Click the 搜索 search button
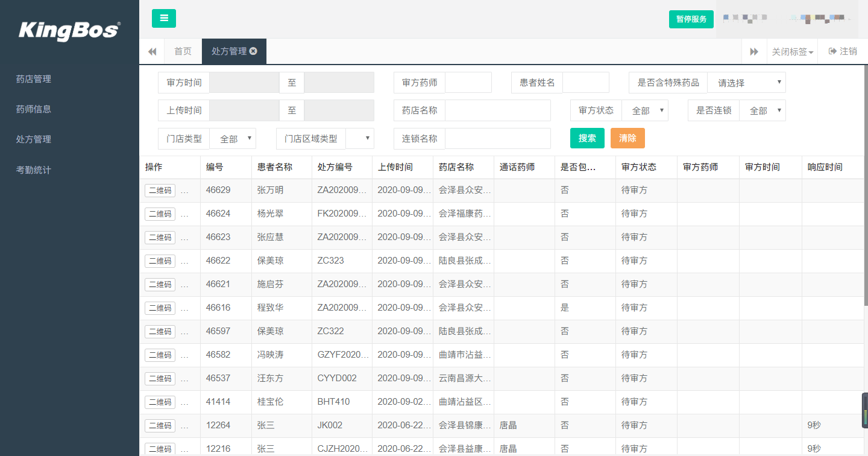The width and height of the screenshot is (868, 456). pyautogui.click(x=587, y=138)
